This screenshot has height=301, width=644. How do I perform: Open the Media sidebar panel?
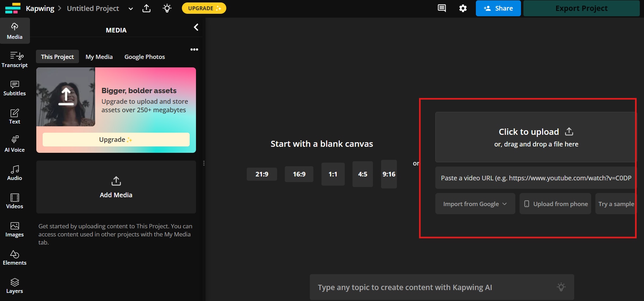click(15, 31)
